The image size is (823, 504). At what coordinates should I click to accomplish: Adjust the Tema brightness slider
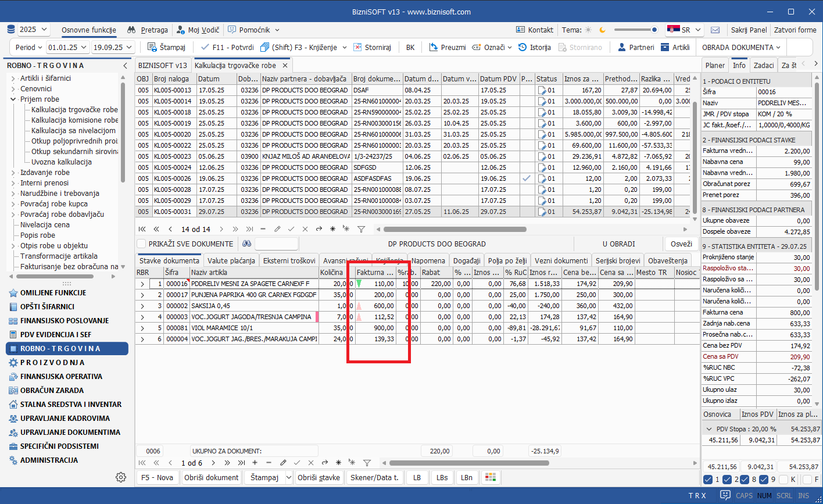click(636, 30)
